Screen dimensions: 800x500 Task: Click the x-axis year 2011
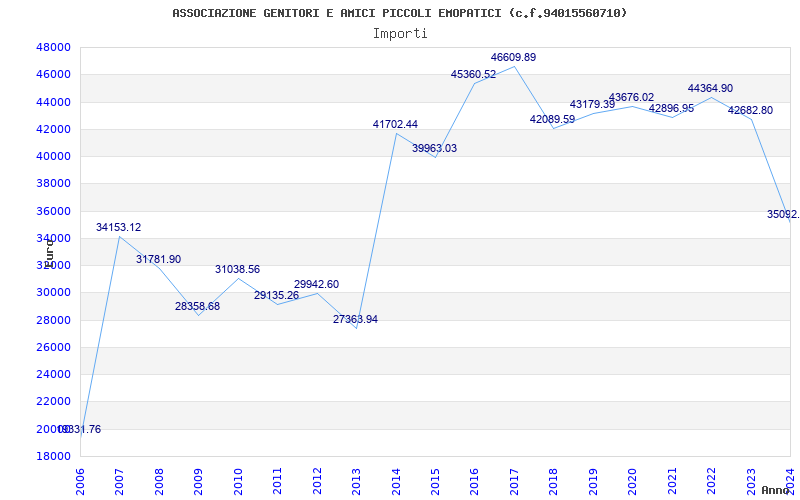(x=278, y=481)
